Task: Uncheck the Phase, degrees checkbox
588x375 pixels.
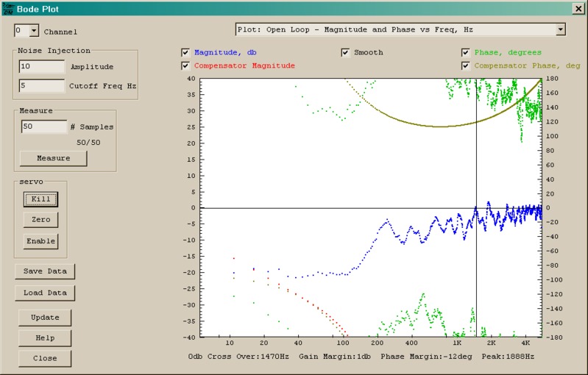Action: point(466,53)
